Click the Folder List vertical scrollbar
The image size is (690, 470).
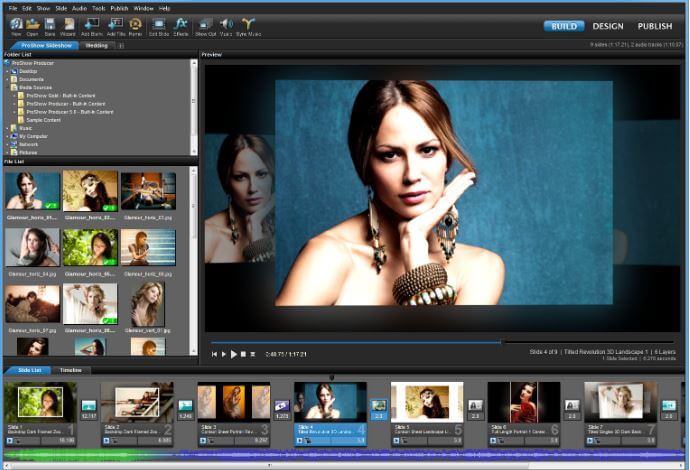(x=194, y=107)
